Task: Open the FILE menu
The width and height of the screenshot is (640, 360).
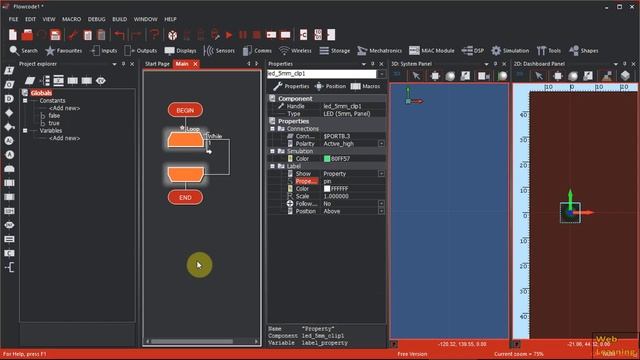Action: click(13, 19)
